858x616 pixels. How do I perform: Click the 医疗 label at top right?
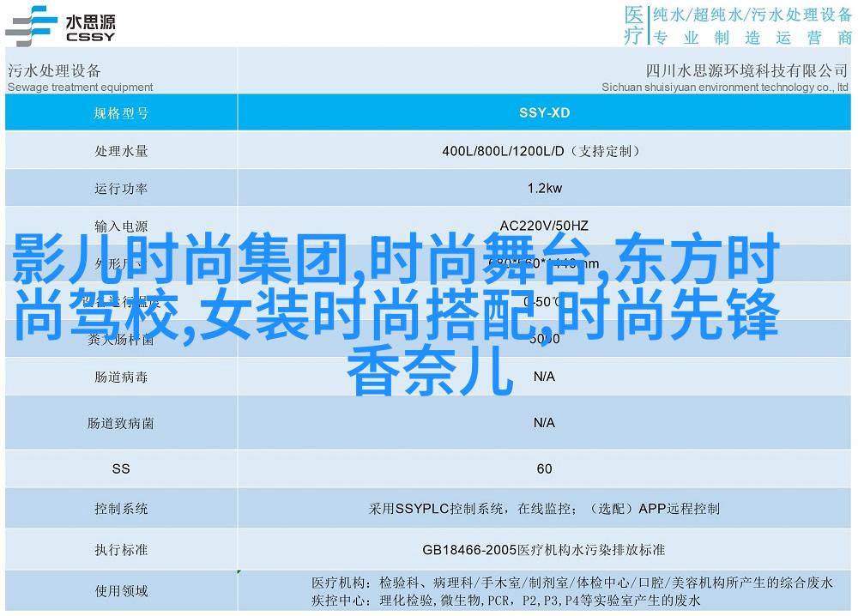point(634,25)
